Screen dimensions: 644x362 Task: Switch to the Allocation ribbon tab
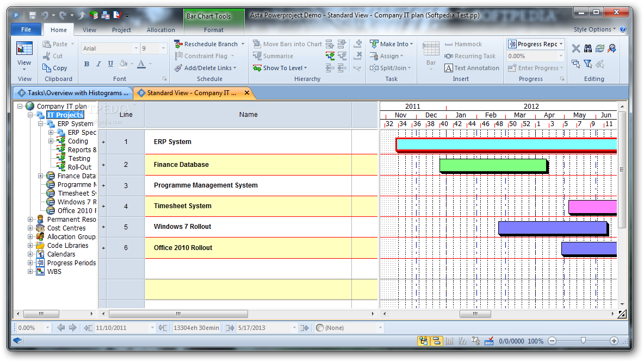(160, 29)
